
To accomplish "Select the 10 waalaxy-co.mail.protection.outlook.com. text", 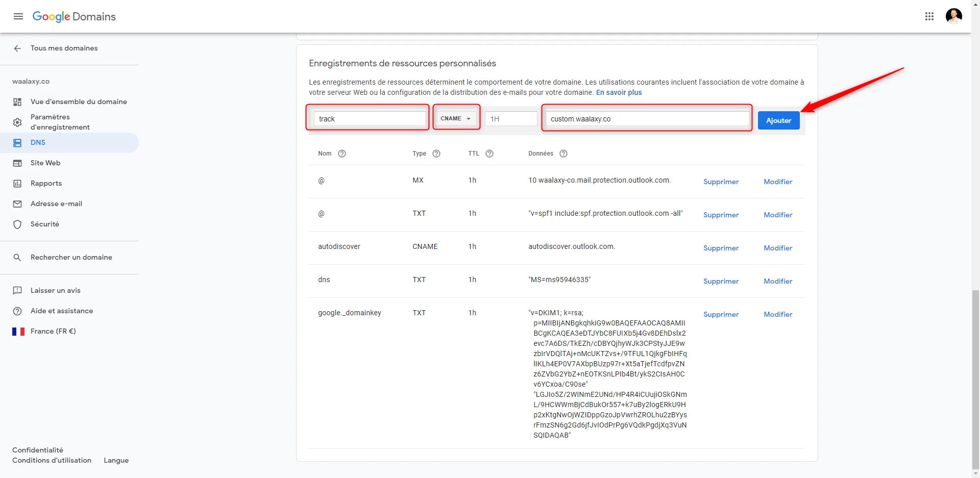I will pos(600,180).
